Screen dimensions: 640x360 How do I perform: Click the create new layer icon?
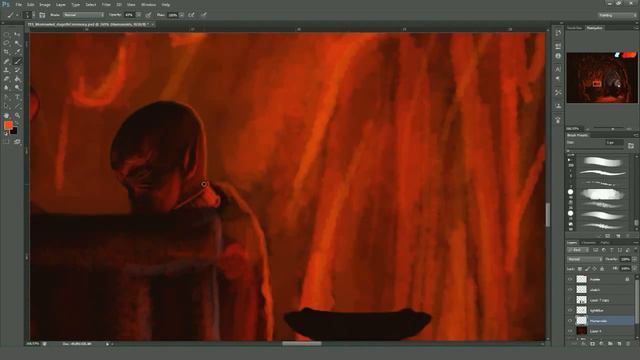click(x=619, y=344)
